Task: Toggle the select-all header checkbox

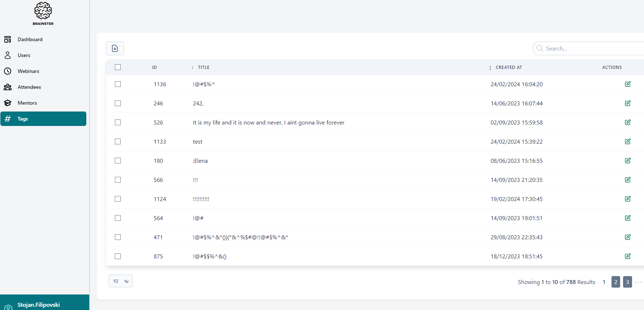Action: pyautogui.click(x=118, y=67)
